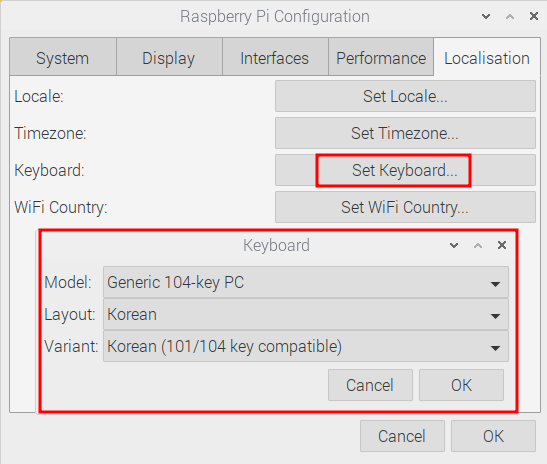This screenshot has height=464, width=547.
Task: Click the Set Locale button
Action: coord(405,96)
